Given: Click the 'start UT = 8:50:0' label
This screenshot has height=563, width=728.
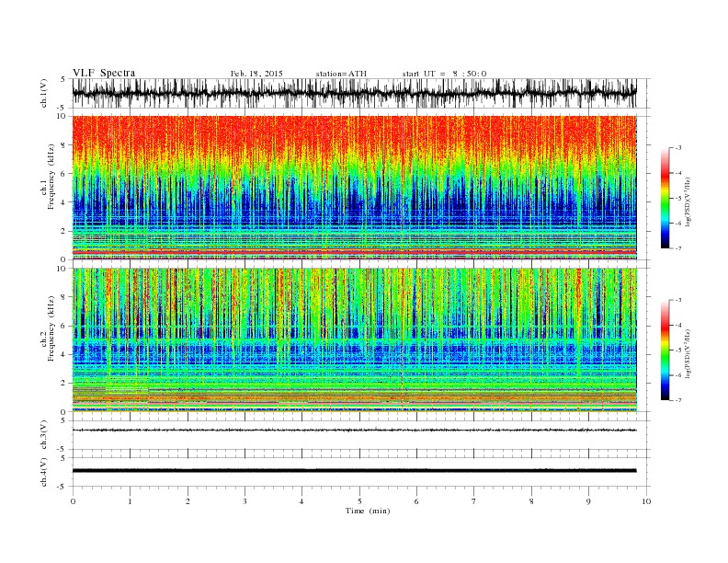Looking at the screenshot, I should [x=444, y=74].
